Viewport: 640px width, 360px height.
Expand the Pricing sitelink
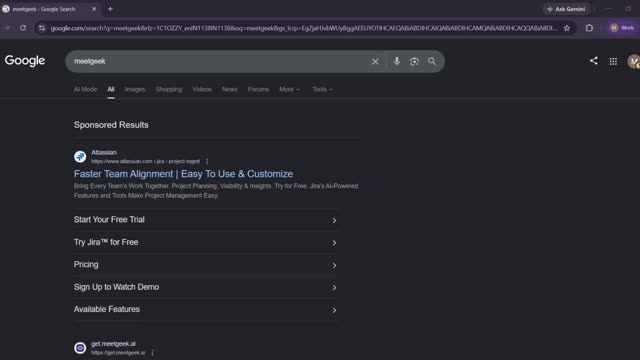(x=205, y=265)
